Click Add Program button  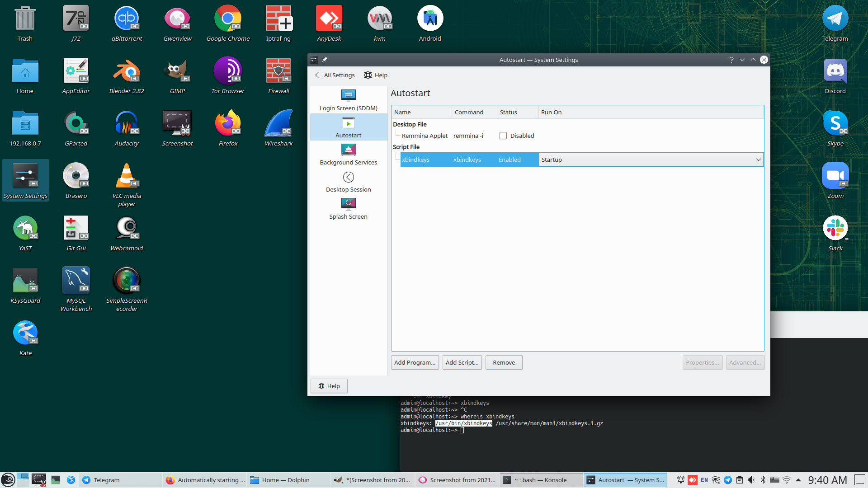pos(415,362)
